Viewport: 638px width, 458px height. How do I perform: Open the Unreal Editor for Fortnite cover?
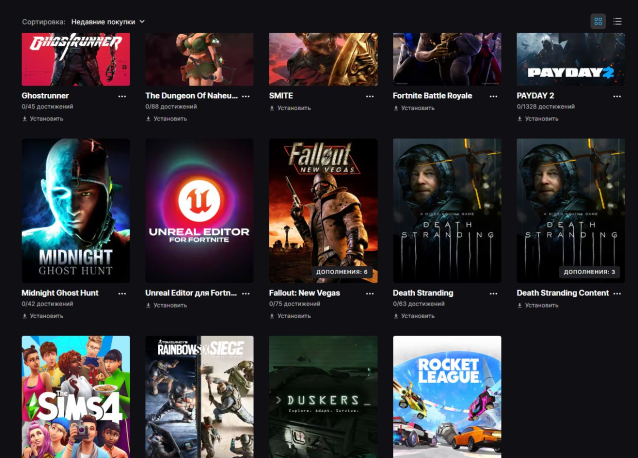199,211
